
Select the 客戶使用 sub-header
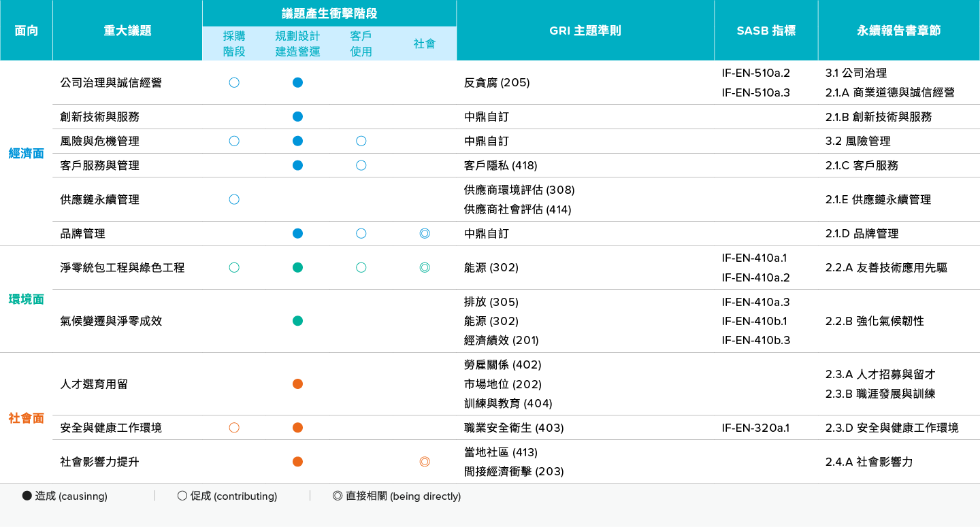(x=361, y=44)
